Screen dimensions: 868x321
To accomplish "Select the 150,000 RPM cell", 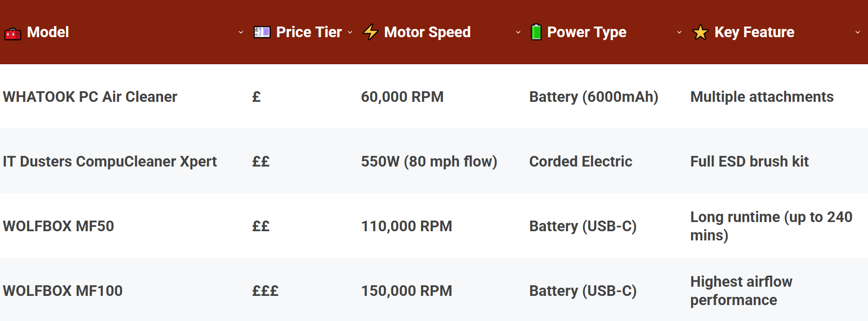I will [x=407, y=291].
